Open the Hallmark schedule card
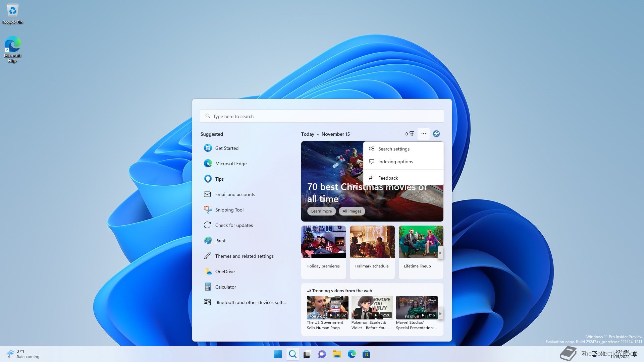644x362 pixels. [372, 252]
